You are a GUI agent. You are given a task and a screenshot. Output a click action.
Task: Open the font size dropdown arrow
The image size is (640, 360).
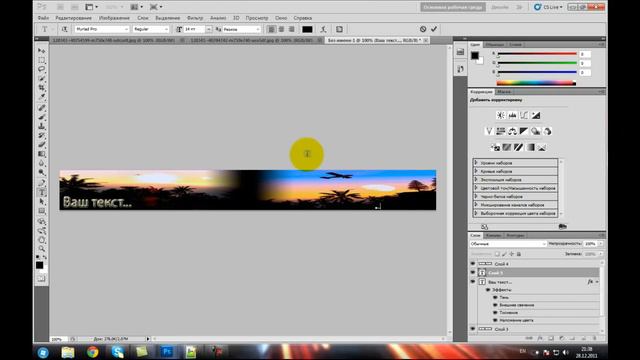209,29
